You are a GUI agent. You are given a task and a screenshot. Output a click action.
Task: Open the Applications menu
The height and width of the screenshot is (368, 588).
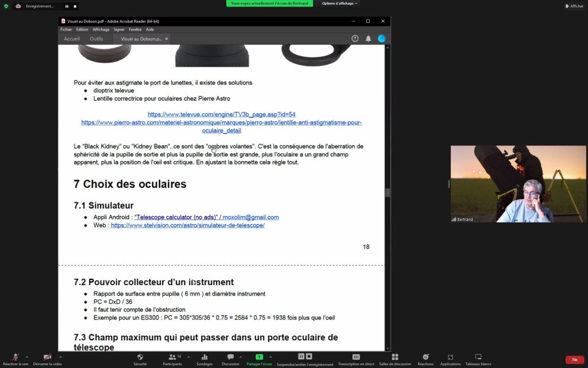450,359
